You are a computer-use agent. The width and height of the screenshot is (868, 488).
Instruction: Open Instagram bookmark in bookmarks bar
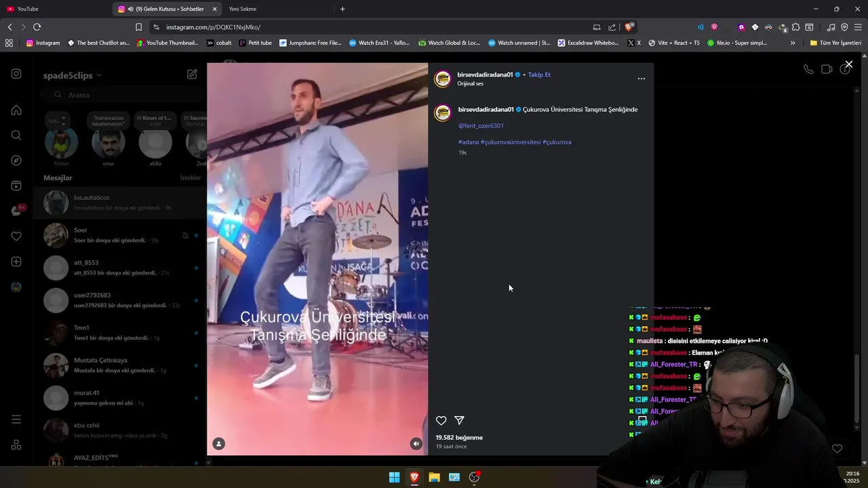(43, 43)
